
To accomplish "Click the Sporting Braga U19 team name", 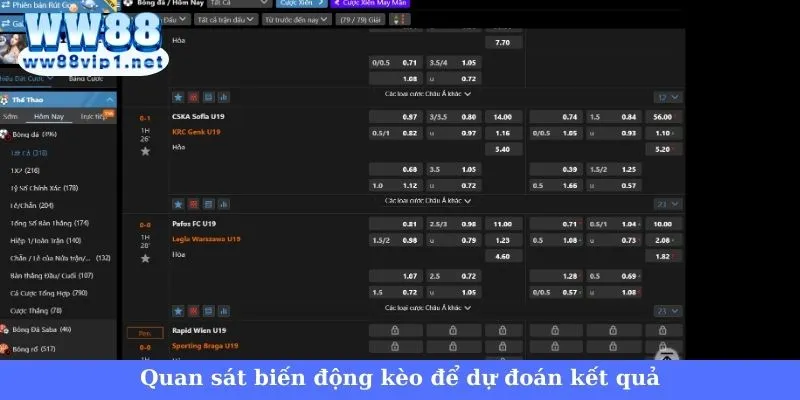I will tap(205, 345).
